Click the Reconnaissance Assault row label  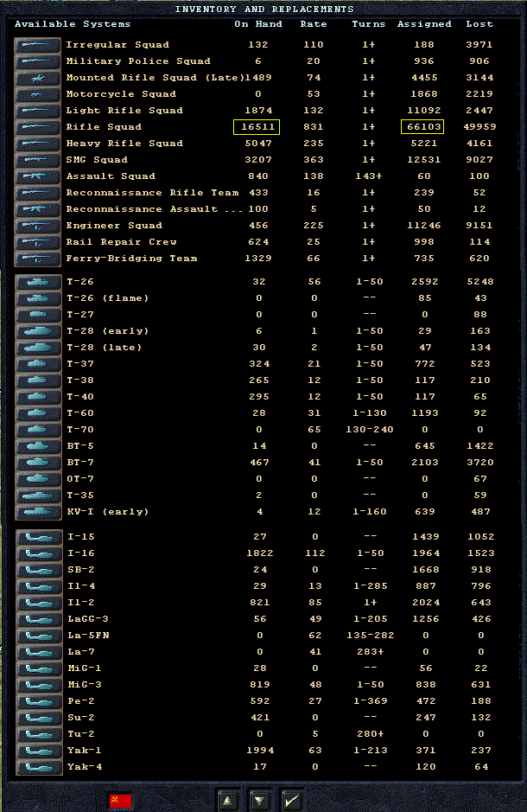coord(154,209)
